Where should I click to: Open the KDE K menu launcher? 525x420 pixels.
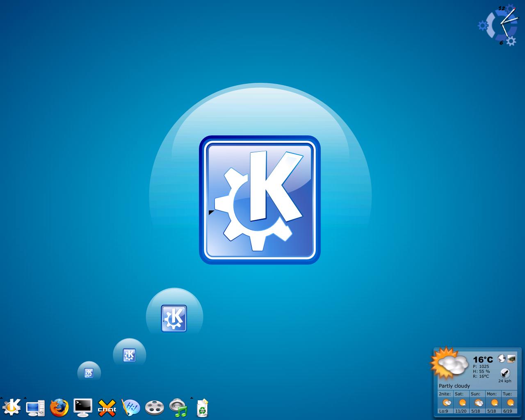[x=11, y=407]
